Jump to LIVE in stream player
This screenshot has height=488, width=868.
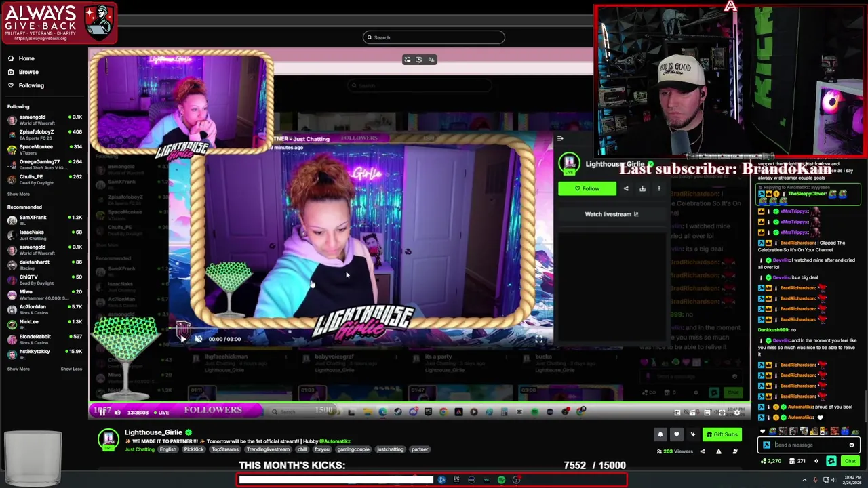click(x=161, y=412)
